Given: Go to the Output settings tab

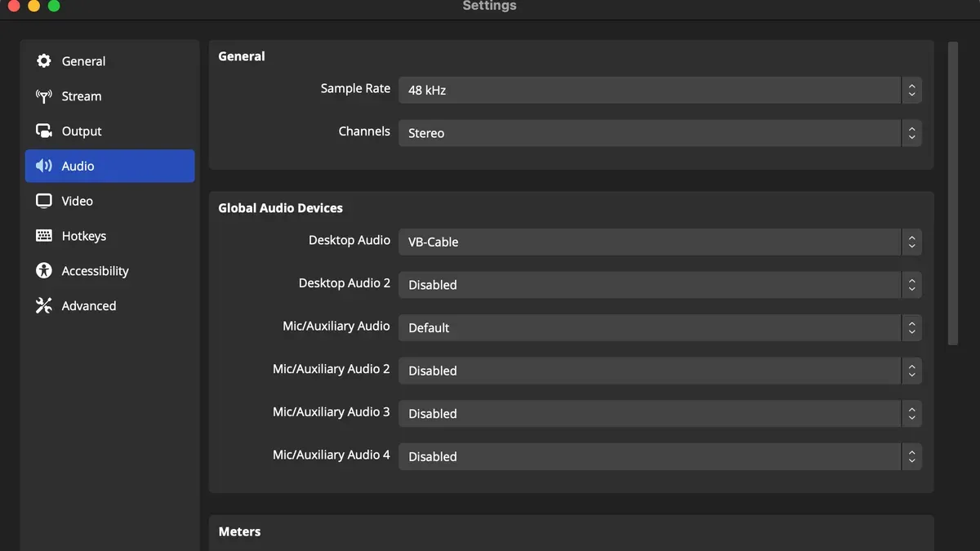Looking at the screenshot, I should (109, 131).
